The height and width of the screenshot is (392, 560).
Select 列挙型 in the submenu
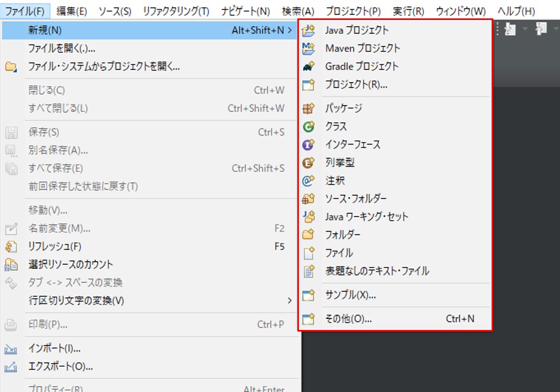395,162
